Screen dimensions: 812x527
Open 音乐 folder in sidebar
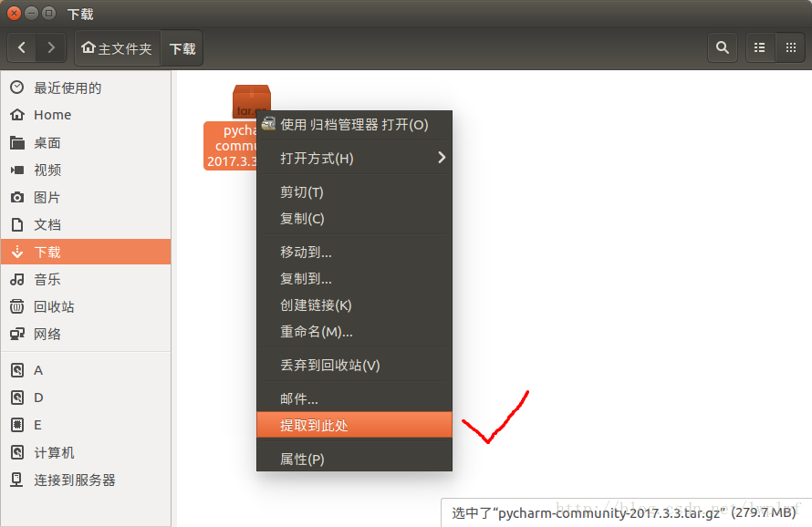[x=86, y=280]
